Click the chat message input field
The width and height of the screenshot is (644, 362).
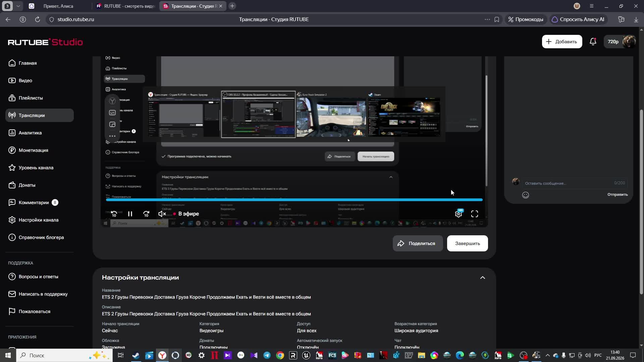[574, 183]
